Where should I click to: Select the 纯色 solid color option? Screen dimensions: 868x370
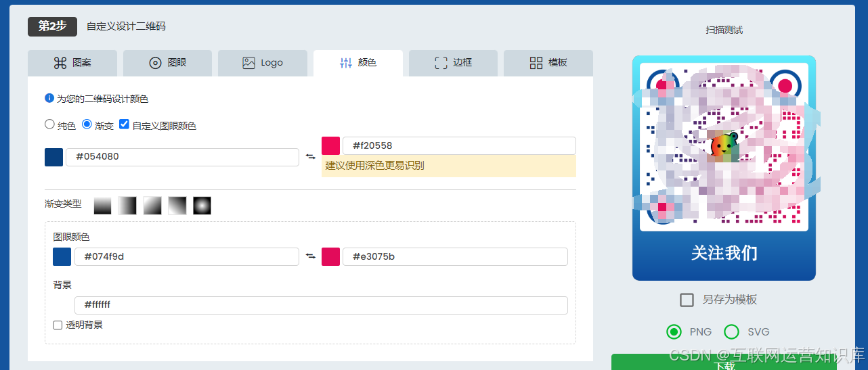click(49, 124)
